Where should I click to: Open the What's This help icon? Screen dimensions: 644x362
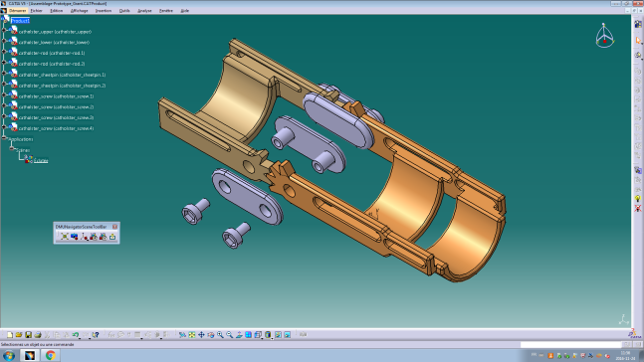pos(96,335)
